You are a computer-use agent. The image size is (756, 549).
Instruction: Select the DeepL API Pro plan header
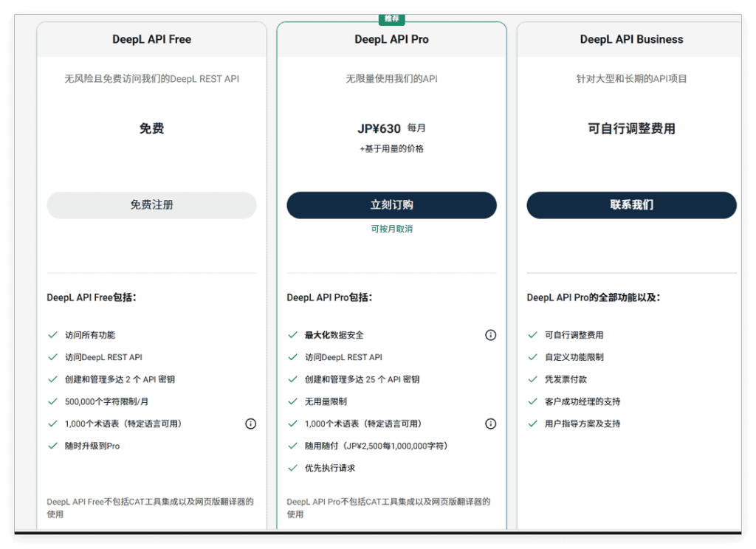point(391,40)
